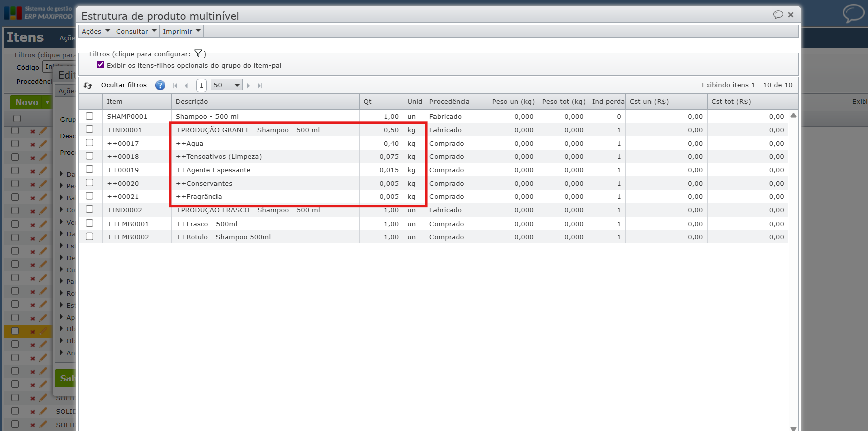Jump to the last page arrow
Image resolution: width=868 pixels, height=431 pixels.
pos(260,86)
